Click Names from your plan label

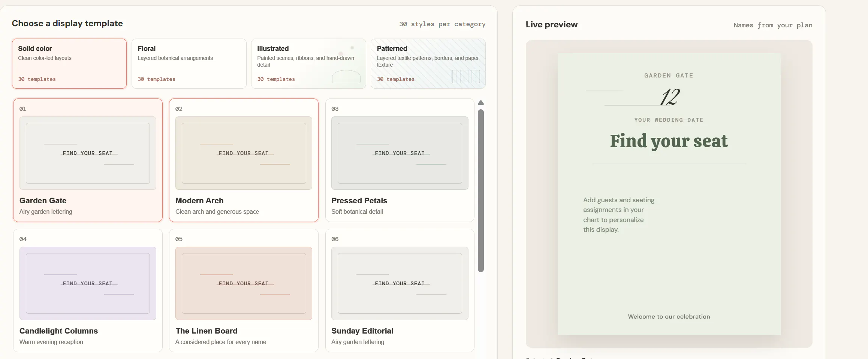pyautogui.click(x=773, y=25)
